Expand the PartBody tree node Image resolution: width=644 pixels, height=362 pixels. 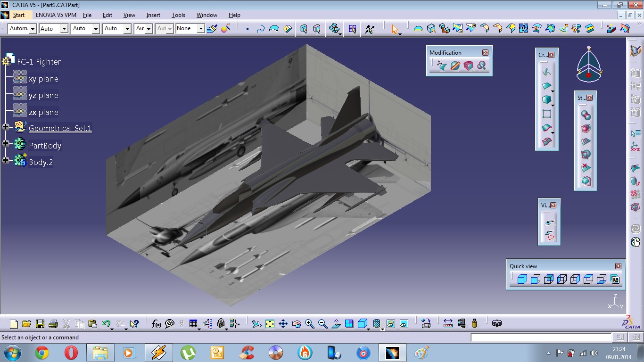pos(6,143)
